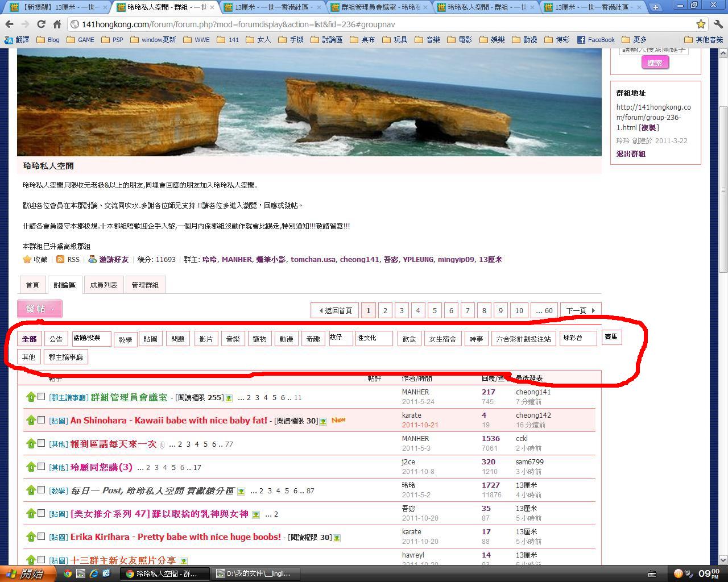Click the 翻譯 bookmark in the bookmarks bar
728x582 pixels.
coord(17,40)
